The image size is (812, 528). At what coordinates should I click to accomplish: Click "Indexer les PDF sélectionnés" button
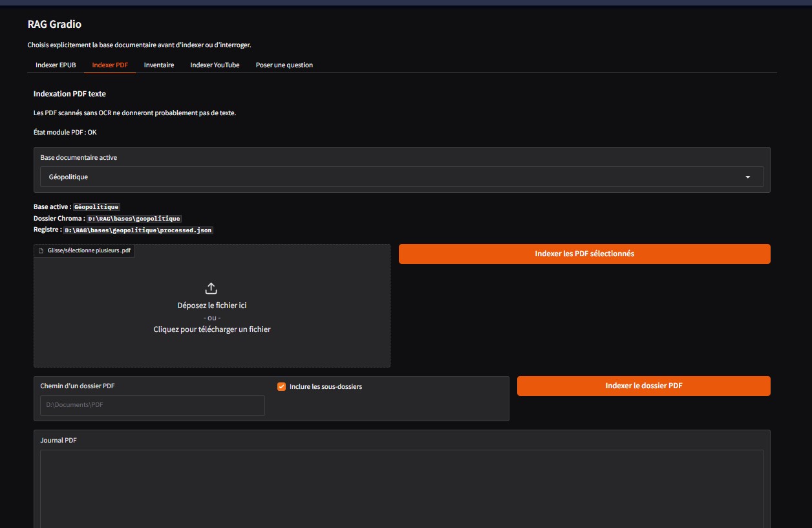click(584, 254)
